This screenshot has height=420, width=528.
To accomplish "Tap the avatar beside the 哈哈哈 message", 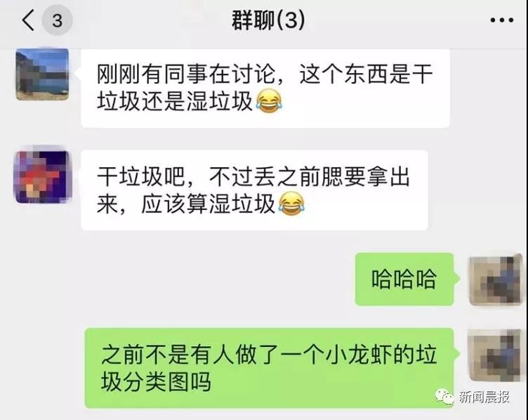I will click(495, 280).
